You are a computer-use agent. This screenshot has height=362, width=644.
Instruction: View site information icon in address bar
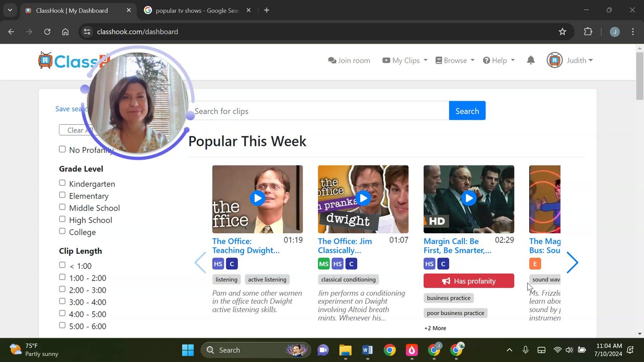click(87, 32)
